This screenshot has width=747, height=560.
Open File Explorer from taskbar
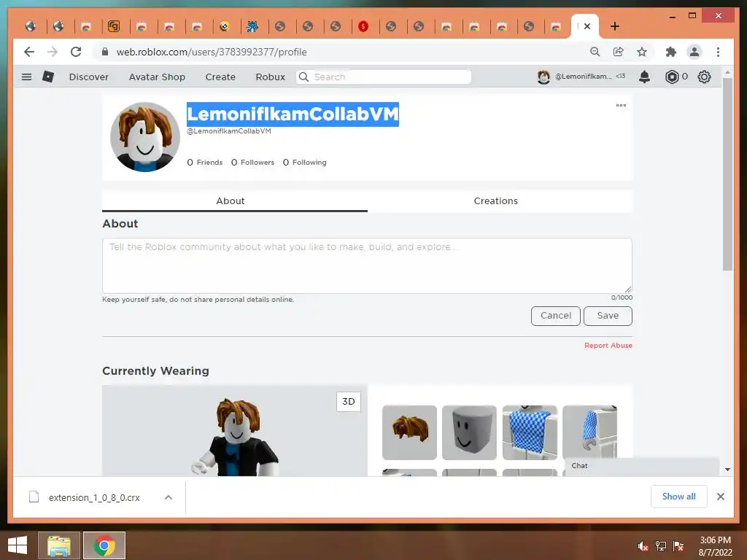tap(59, 545)
